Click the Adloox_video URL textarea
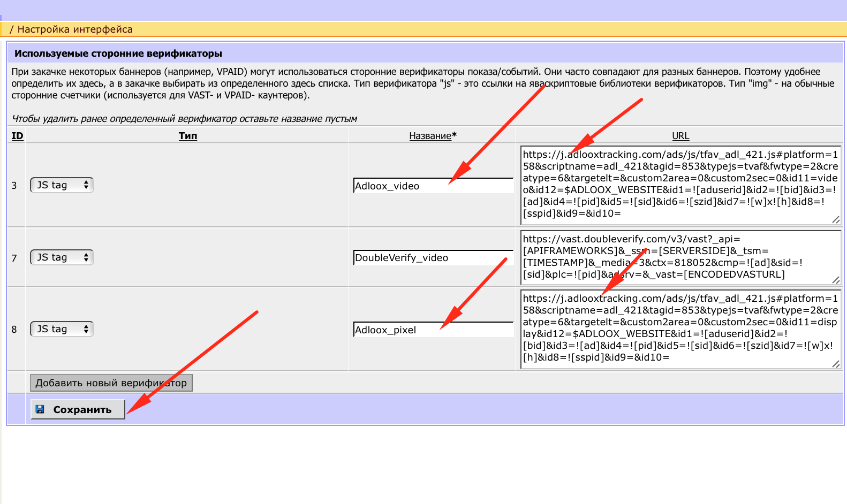This screenshot has width=847, height=504. pos(680,185)
